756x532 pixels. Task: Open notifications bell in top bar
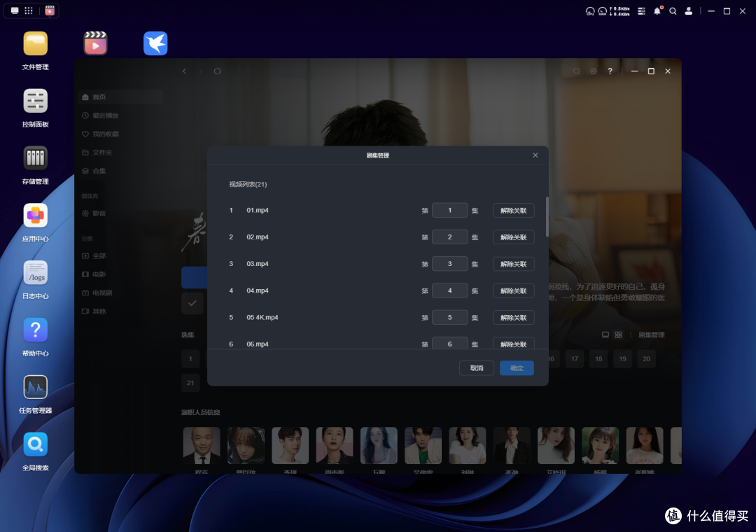coord(657,11)
